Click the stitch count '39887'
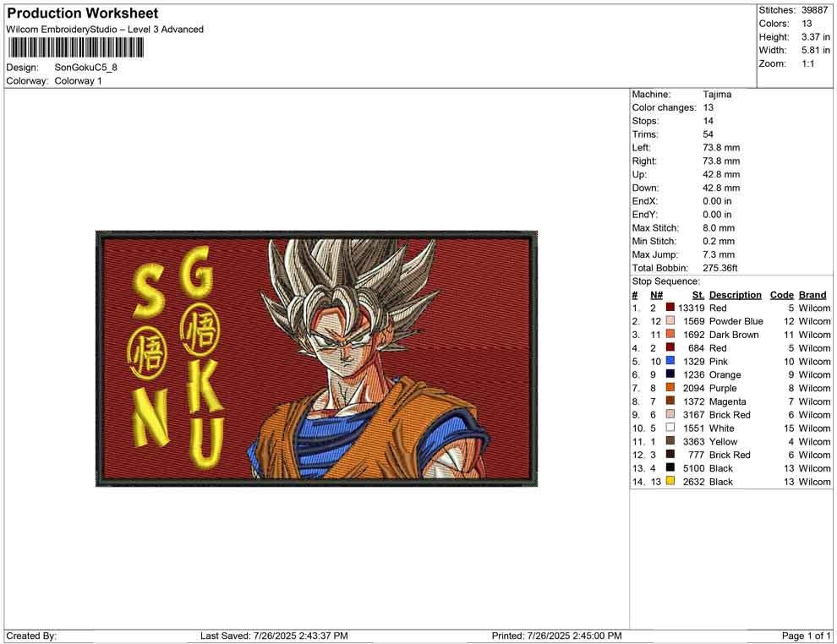Screen dimensions: 837x644 pyautogui.click(x=814, y=10)
